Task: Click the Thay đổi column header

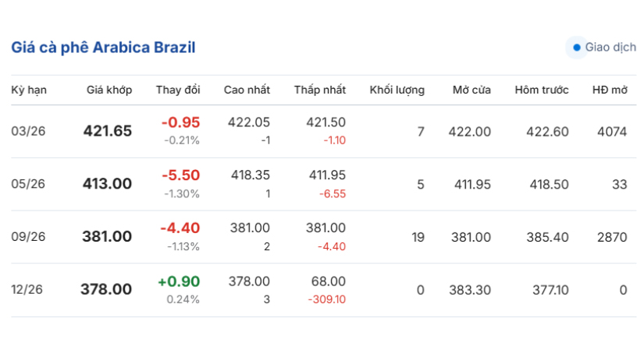Action: (x=178, y=90)
